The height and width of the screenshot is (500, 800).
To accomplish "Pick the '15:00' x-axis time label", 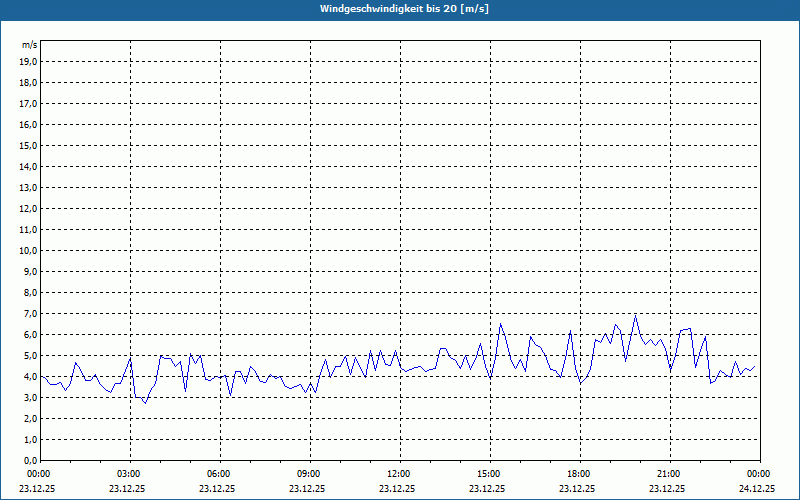I will (x=490, y=474).
